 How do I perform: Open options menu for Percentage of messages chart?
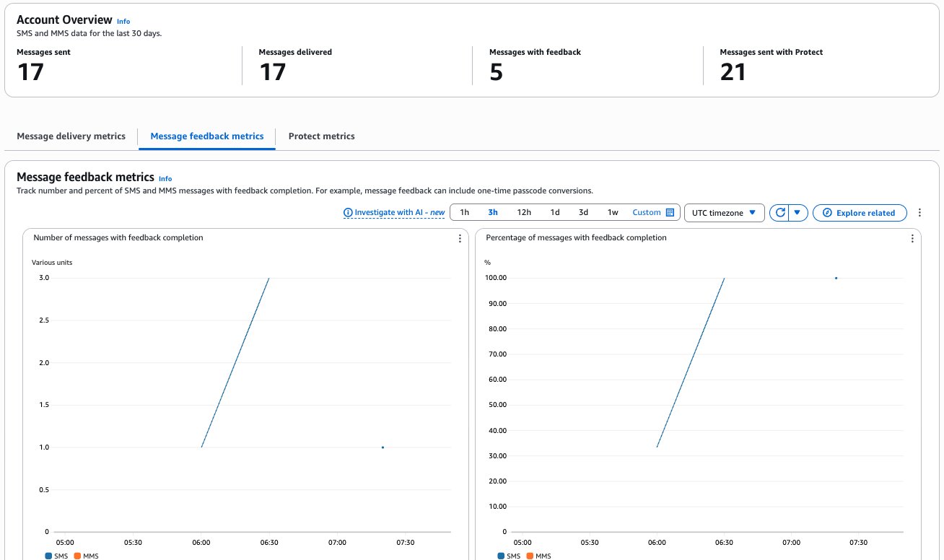click(912, 239)
